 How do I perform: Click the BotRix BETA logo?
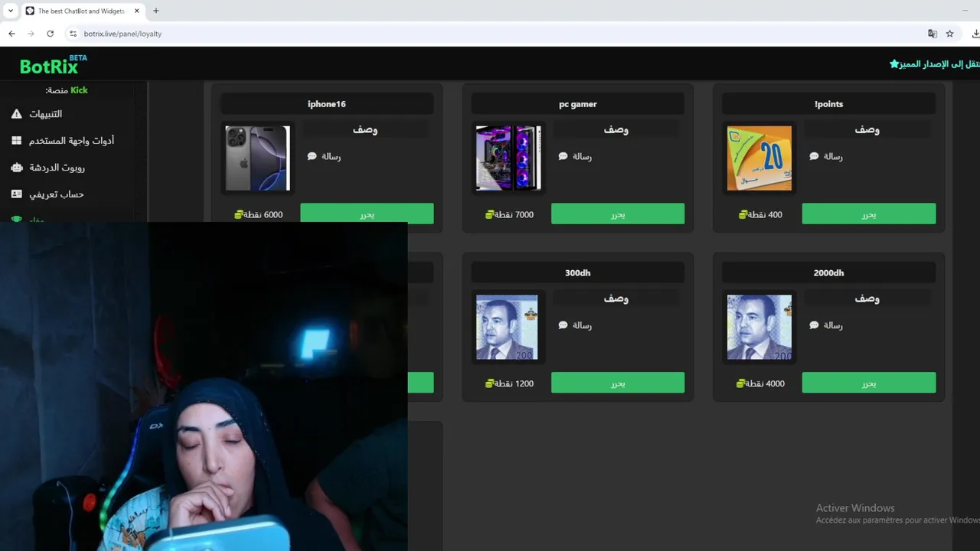click(54, 64)
